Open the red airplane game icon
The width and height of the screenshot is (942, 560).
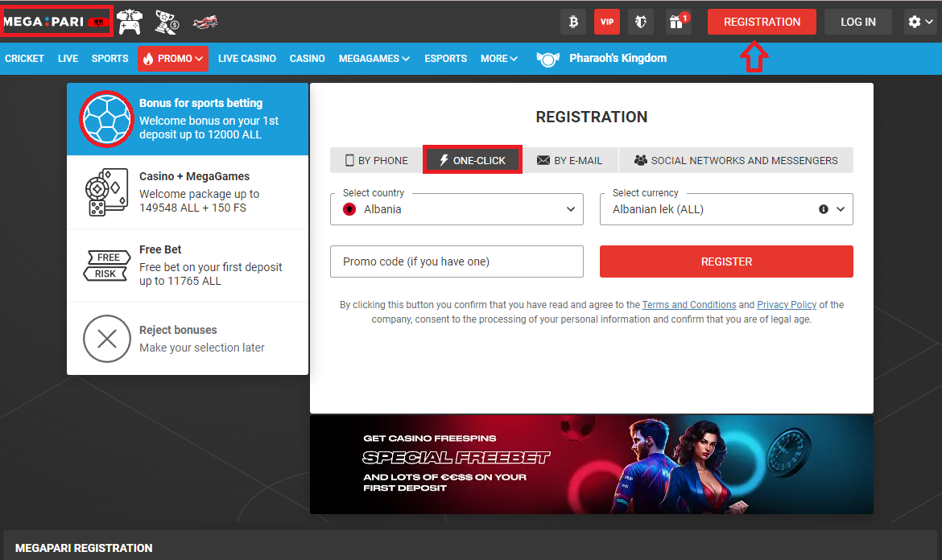click(x=205, y=23)
